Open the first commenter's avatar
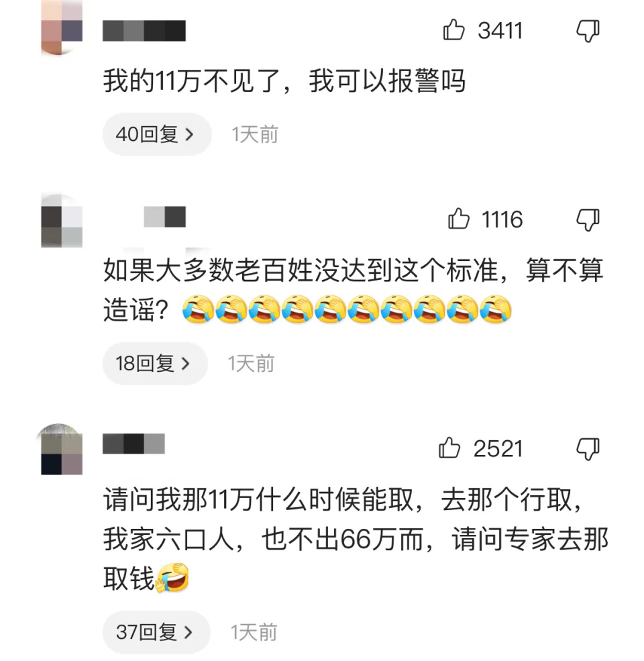644x661 pixels. click(62, 28)
